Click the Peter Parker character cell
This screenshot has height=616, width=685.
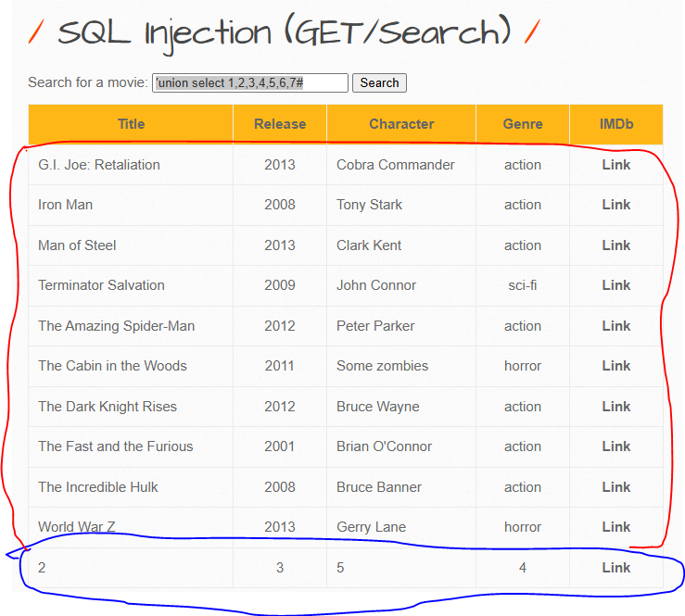tap(401, 326)
